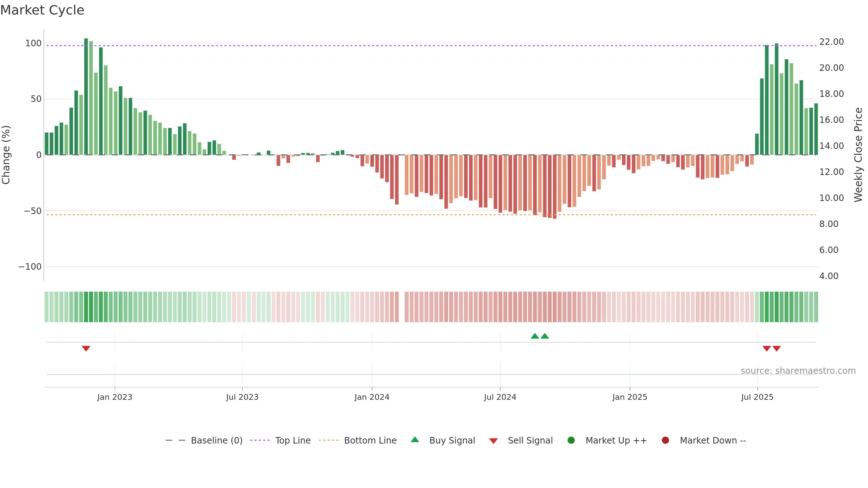The image size is (868, 488).
Task: Click the Weekly Close Price axis title
Action: click(x=858, y=155)
